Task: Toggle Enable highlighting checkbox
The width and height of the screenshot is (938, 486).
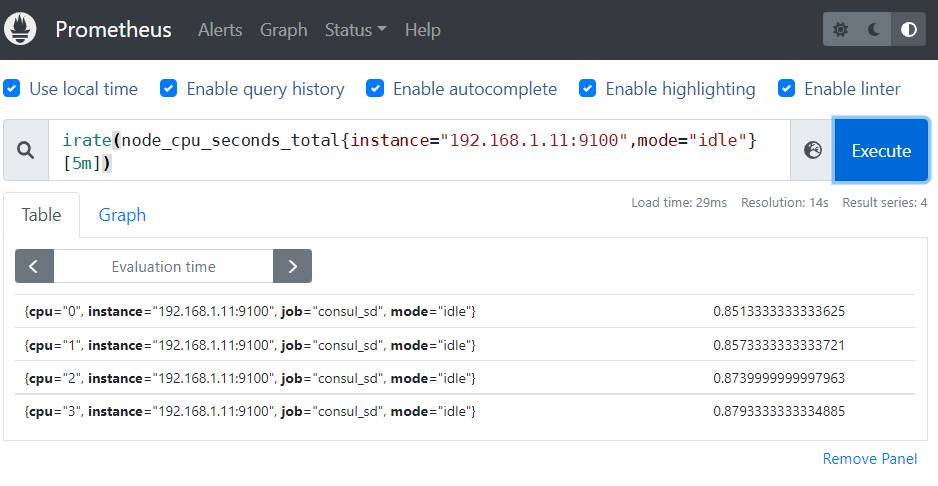Action: (587, 89)
